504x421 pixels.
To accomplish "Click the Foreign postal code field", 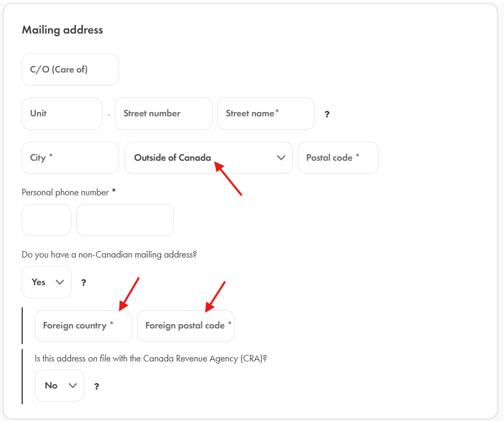I will pyautogui.click(x=185, y=326).
